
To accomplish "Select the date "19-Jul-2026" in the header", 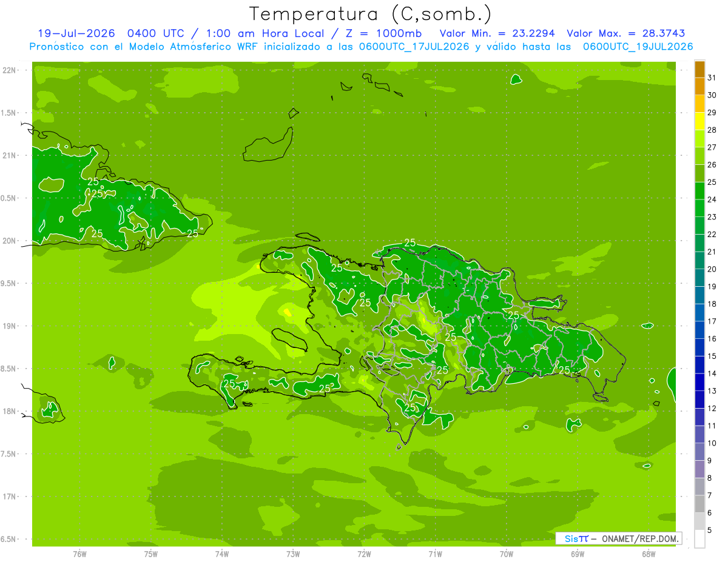I will coord(77,33).
